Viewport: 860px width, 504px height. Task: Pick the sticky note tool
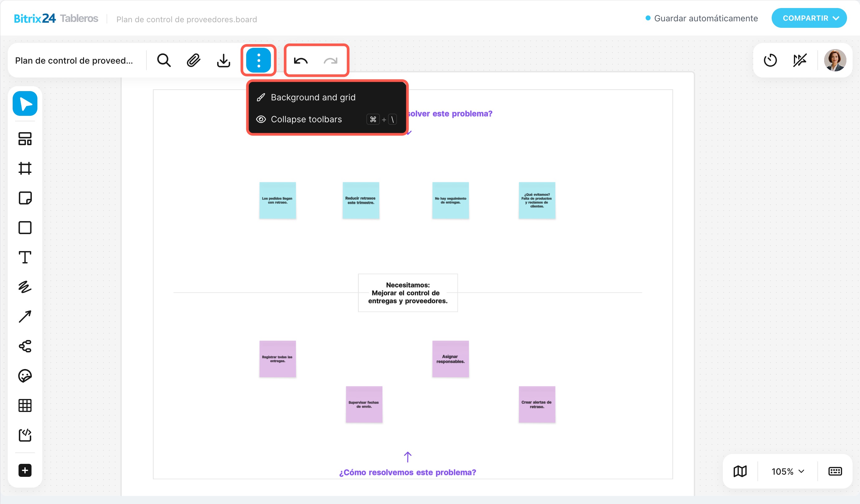pyautogui.click(x=25, y=198)
